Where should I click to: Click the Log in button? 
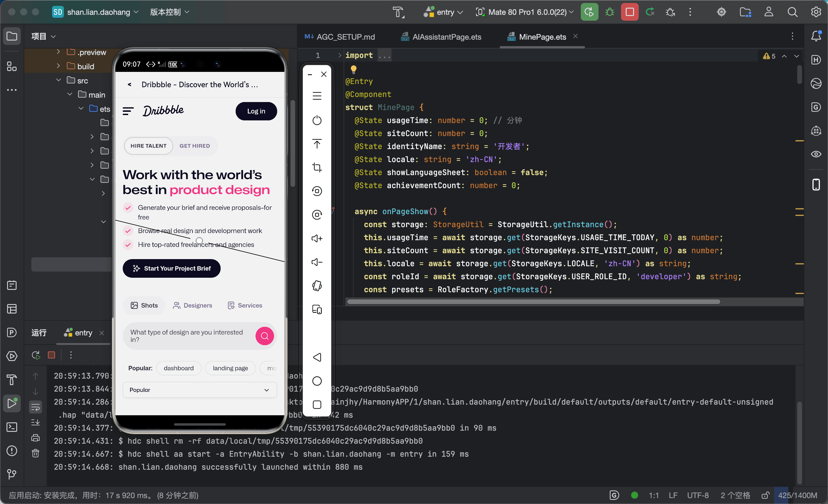[256, 111]
